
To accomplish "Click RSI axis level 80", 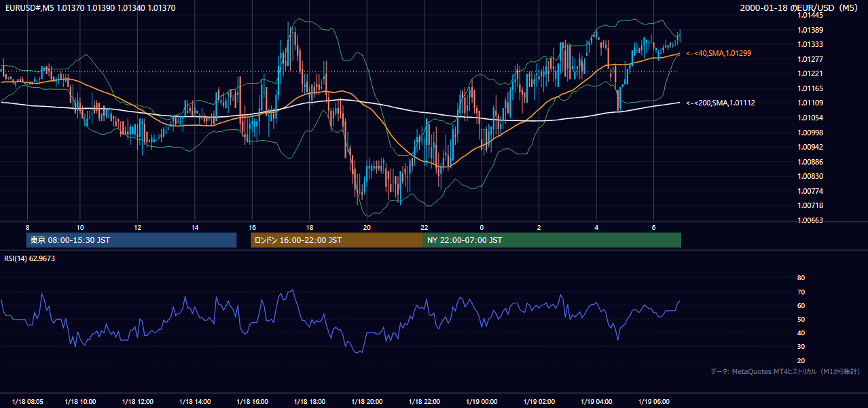I will click(801, 278).
